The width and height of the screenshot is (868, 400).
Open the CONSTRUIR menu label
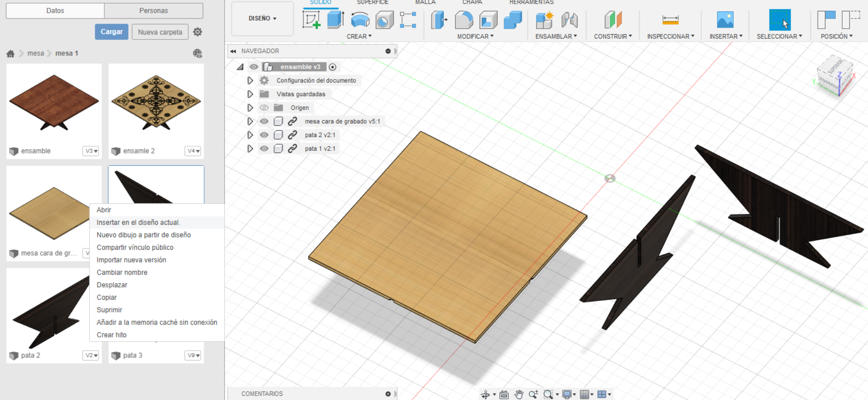click(613, 36)
